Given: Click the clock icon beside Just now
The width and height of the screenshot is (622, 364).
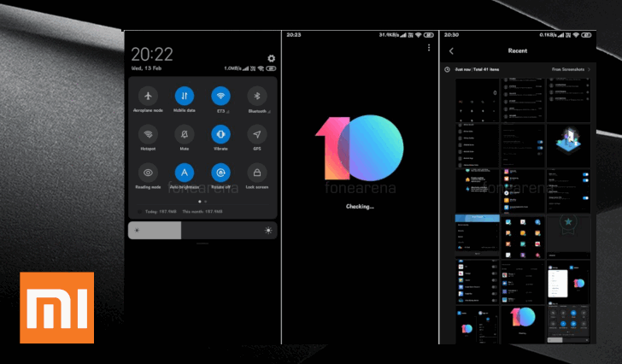Looking at the screenshot, I should 447,69.
